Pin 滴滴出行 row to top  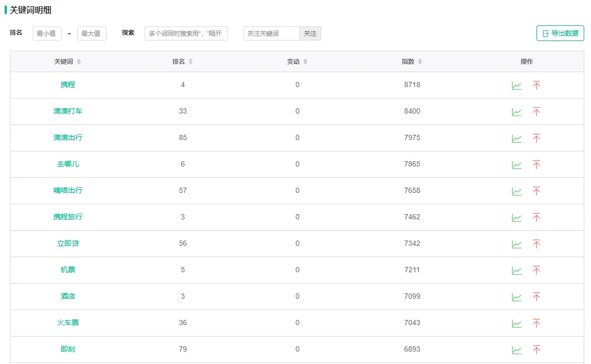point(537,138)
